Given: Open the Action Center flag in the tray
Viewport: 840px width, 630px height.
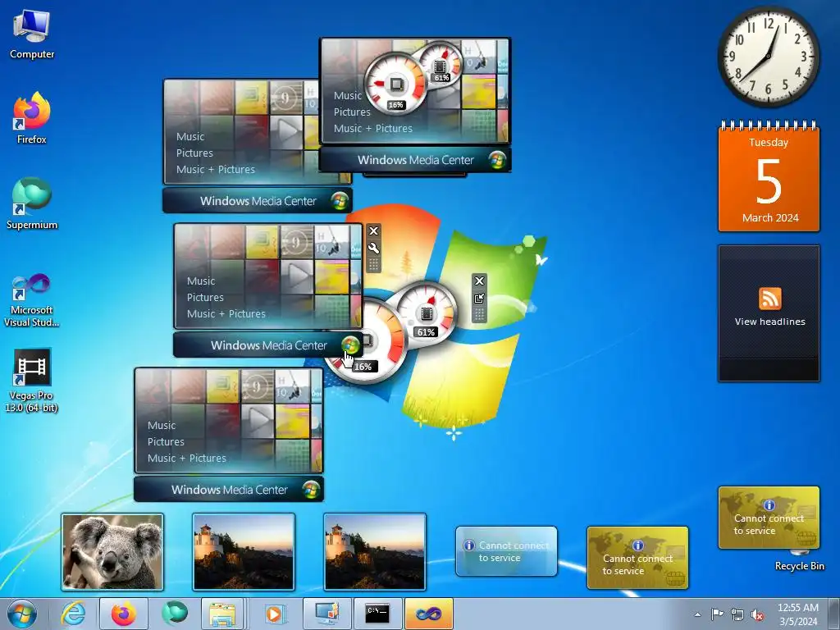Looking at the screenshot, I should [x=717, y=614].
